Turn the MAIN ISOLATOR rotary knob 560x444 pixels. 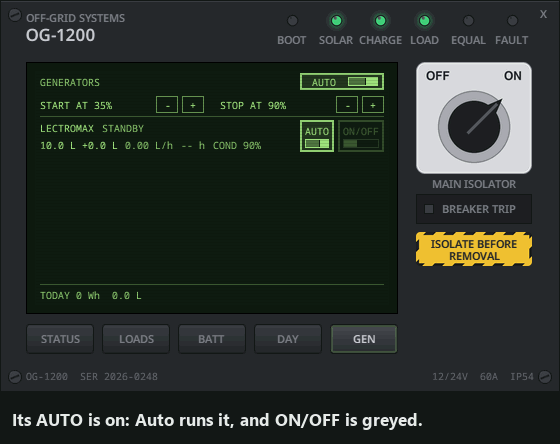point(474,127)
